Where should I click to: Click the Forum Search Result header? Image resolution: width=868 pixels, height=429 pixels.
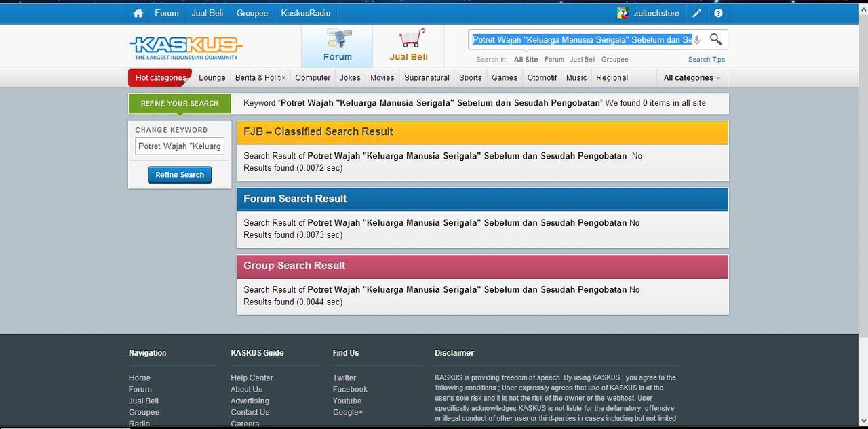482,199
